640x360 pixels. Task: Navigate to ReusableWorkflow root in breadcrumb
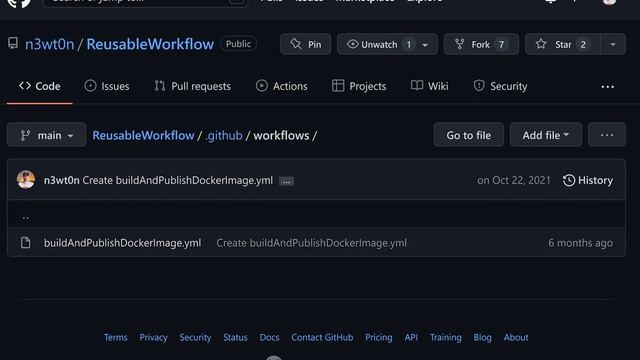click(x=143, y=135)
